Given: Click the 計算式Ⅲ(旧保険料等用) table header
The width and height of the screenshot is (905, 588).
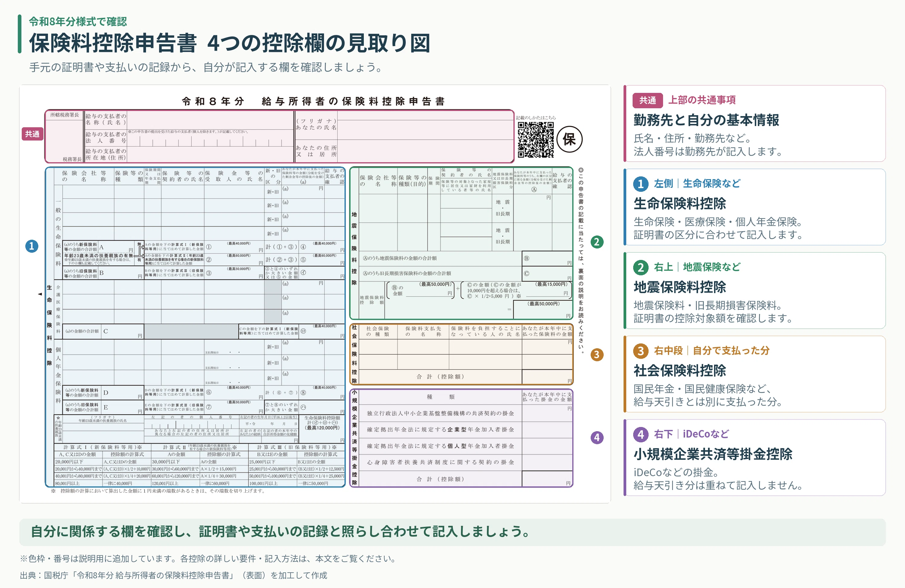Looking at the screenshot, I should [297, 447].
